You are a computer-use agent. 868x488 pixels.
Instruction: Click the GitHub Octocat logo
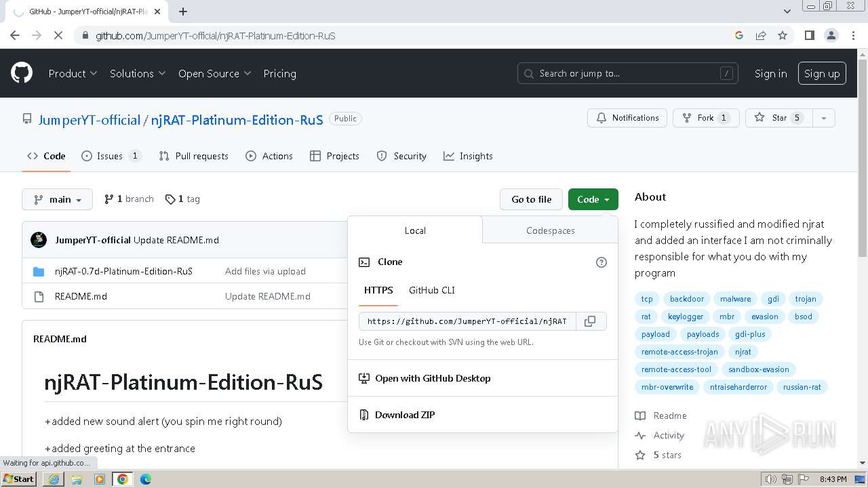(x=22, y=73)
